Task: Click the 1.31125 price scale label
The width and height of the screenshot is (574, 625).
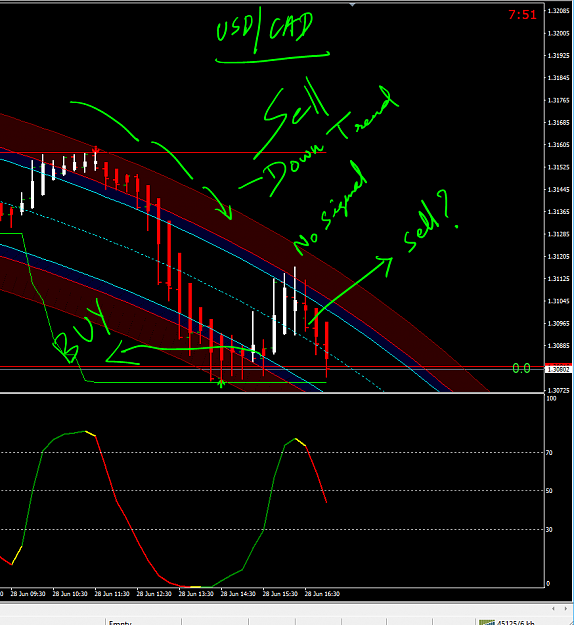Action: pyautogui.click(x=558, y=279)
